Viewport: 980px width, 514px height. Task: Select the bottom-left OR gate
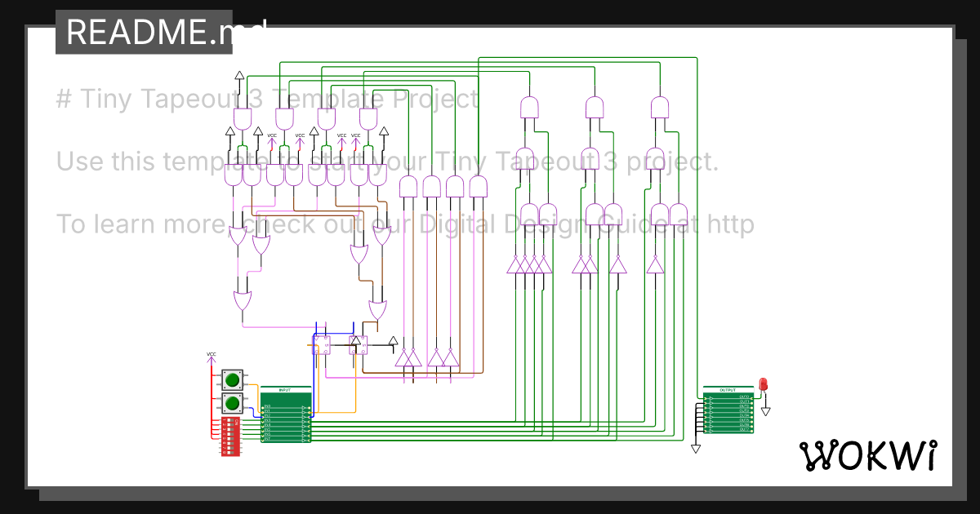243,301
